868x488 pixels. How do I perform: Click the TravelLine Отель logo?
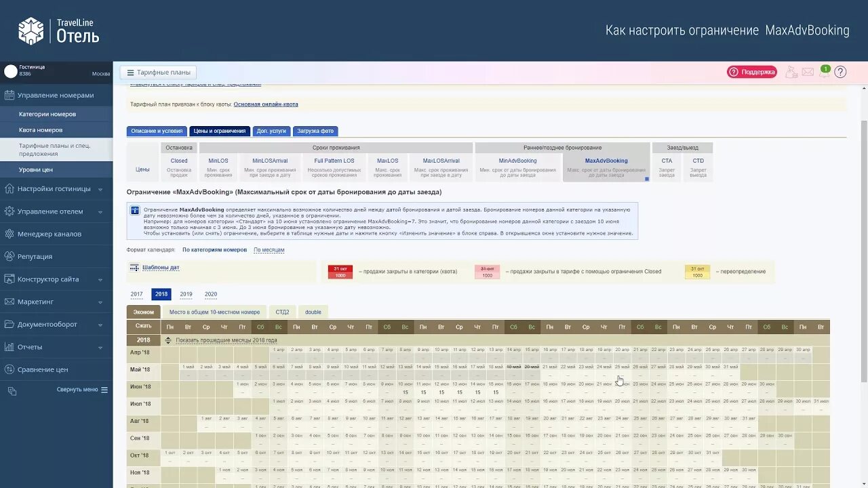58,30
